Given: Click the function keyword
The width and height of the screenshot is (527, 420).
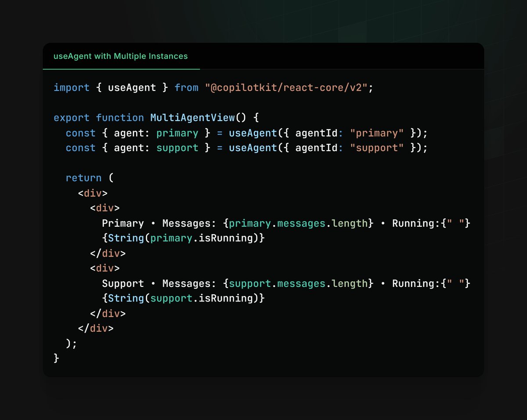Looking at the screenshot, I should [120, 118].
